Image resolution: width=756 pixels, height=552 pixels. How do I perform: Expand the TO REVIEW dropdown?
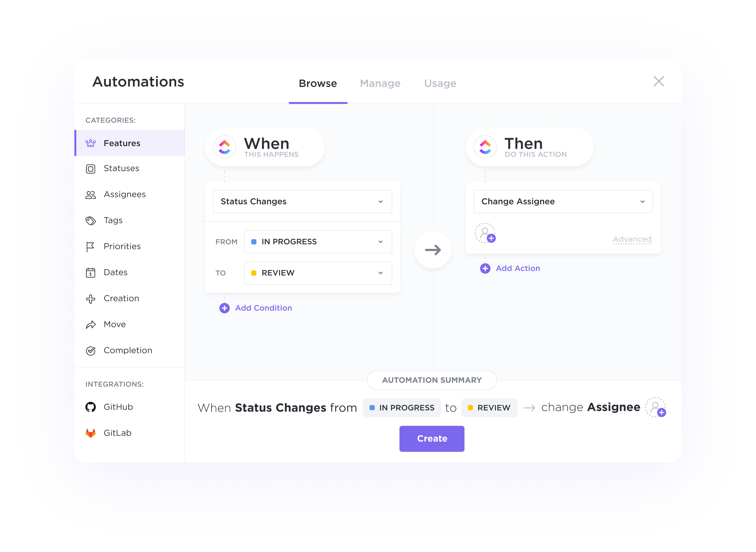(x=380, y=272)
